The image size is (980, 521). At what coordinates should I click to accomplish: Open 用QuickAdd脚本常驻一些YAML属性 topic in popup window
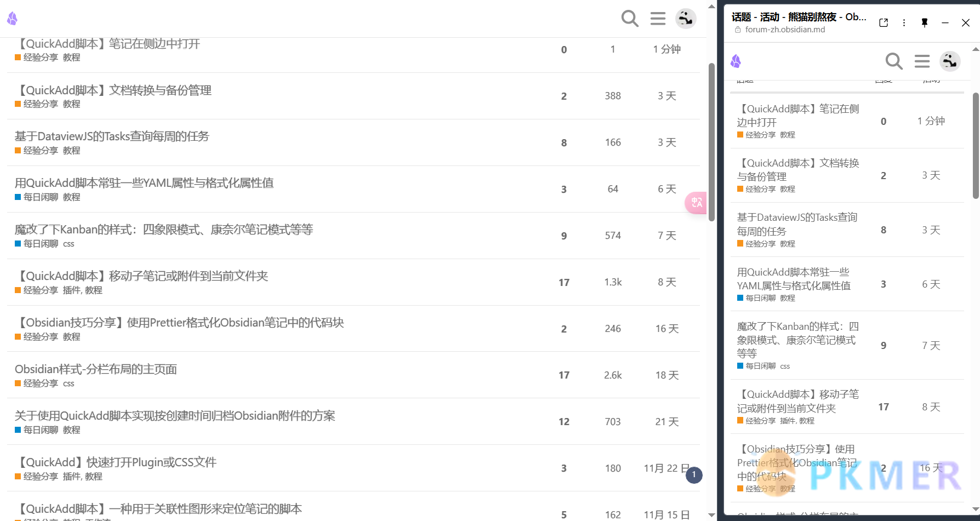pyautogui.click(x=794, y=279)
